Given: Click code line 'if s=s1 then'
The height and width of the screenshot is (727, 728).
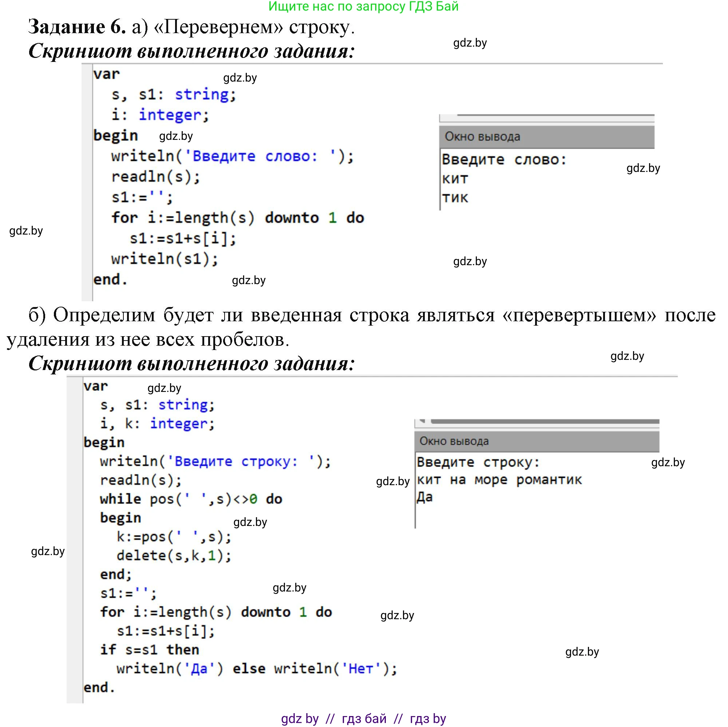Looking at the screenshot, I should (x=150, y=650).
